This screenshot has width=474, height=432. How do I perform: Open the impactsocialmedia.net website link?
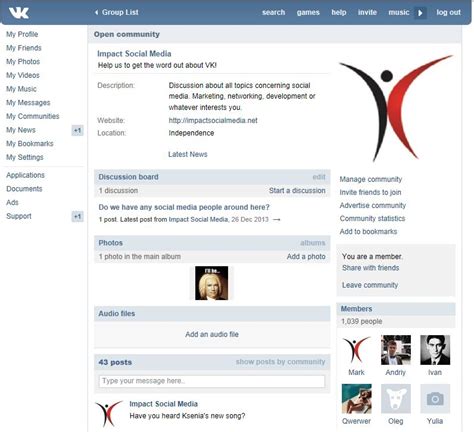[213, 120]
